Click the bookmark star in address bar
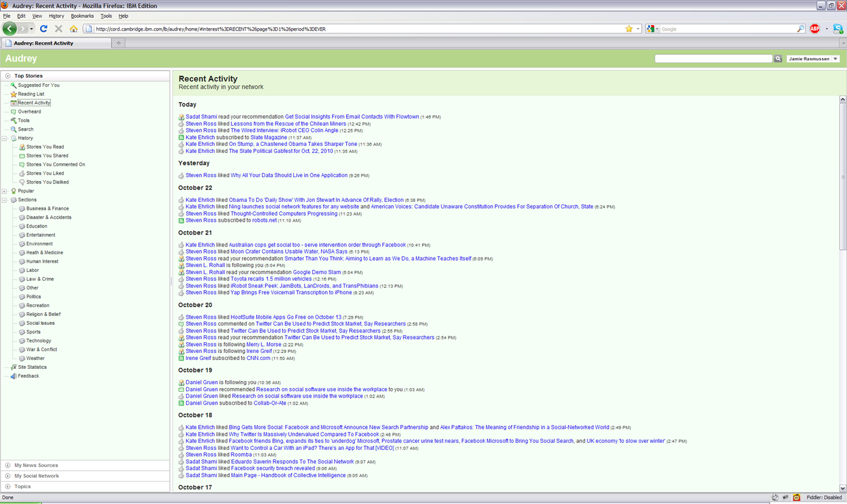847x504 pixels. [629, 29]
